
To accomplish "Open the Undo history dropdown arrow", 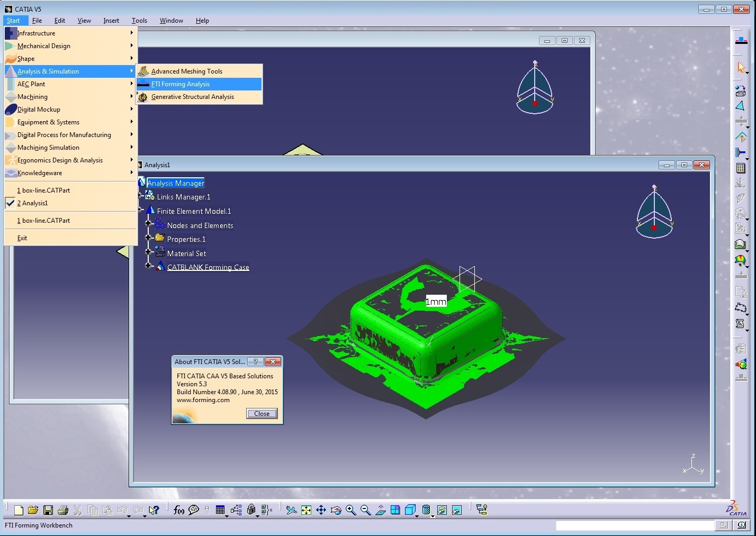I will [x=129, y=515].
